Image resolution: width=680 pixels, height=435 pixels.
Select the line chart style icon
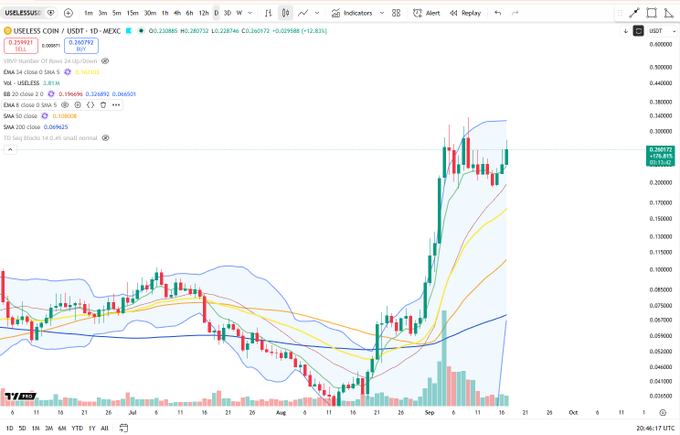click(x=303, y=13)
